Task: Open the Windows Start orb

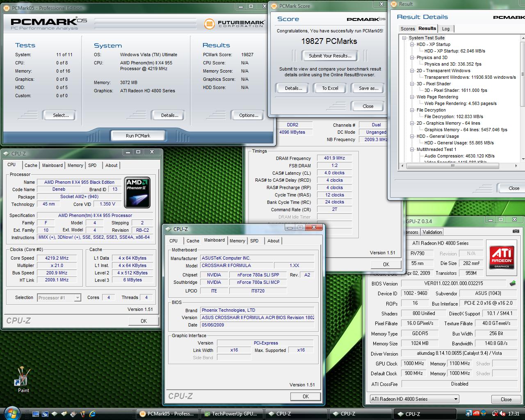Action: tap(11, 413)
